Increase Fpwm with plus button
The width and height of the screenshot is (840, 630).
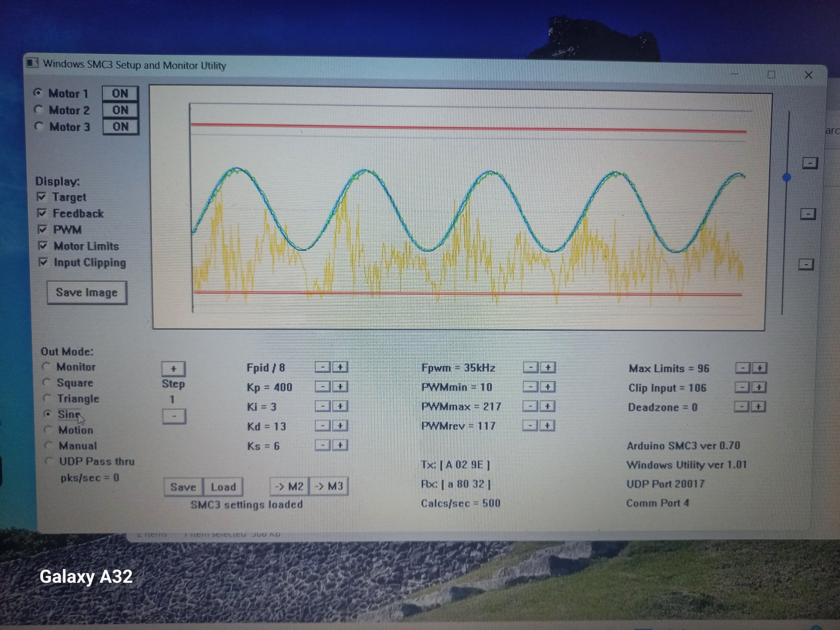(x=548, y=367)
